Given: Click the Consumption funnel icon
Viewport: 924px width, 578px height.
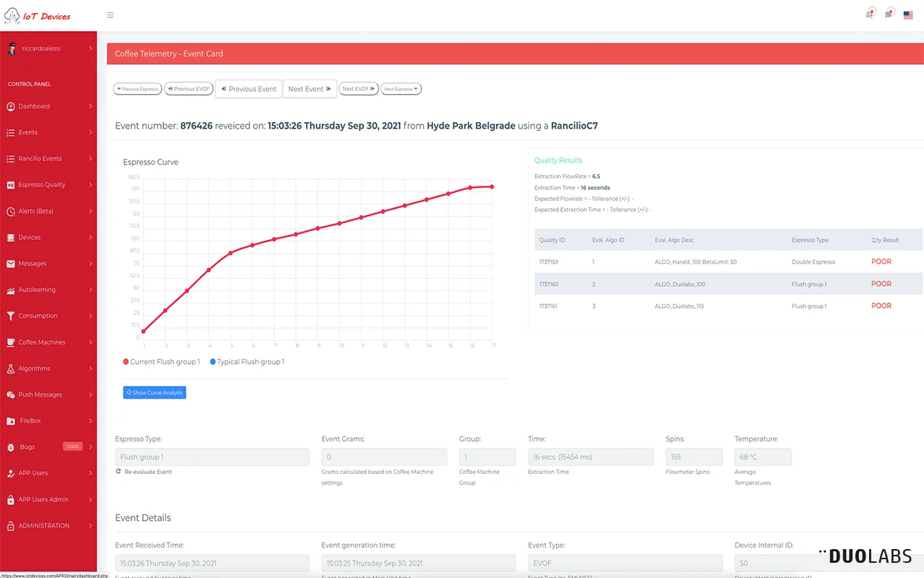Looking at the screenshot, I should (x=11, y=316).
